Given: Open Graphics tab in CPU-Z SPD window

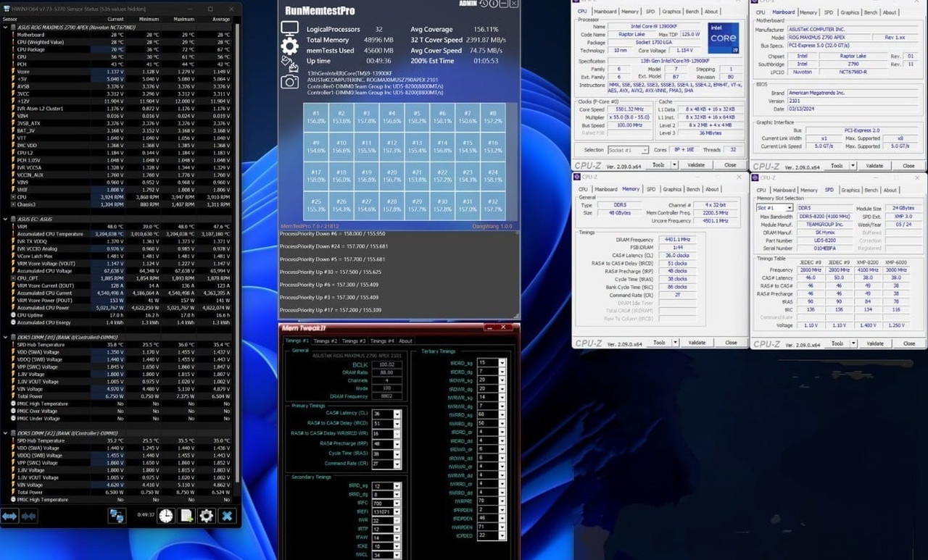Looking at the screenshot, I should tap(850, 190).
